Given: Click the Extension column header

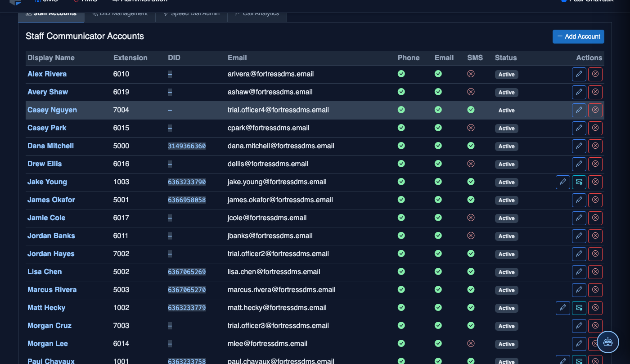Looking at the screenshot, I should [x=130, y=58].
